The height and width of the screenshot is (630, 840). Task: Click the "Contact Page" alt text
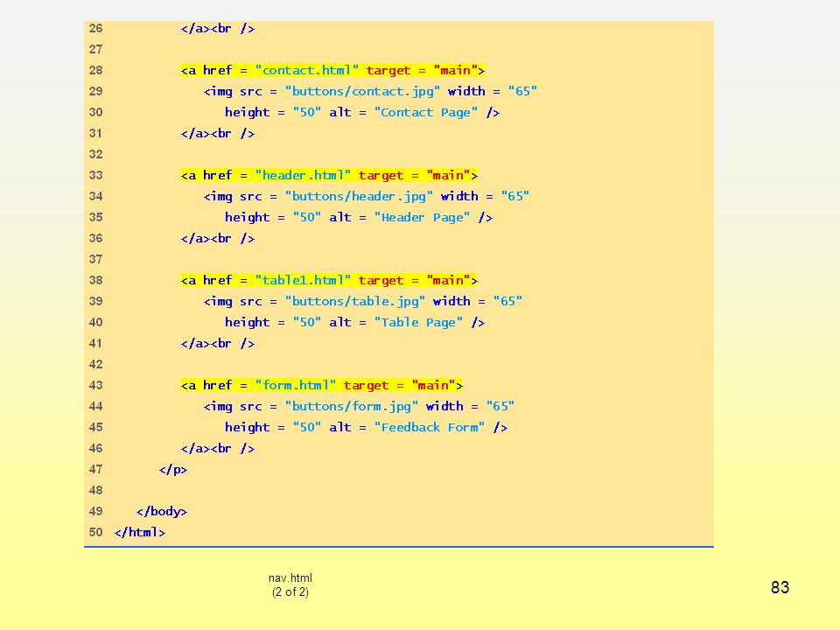click(426, 113)
